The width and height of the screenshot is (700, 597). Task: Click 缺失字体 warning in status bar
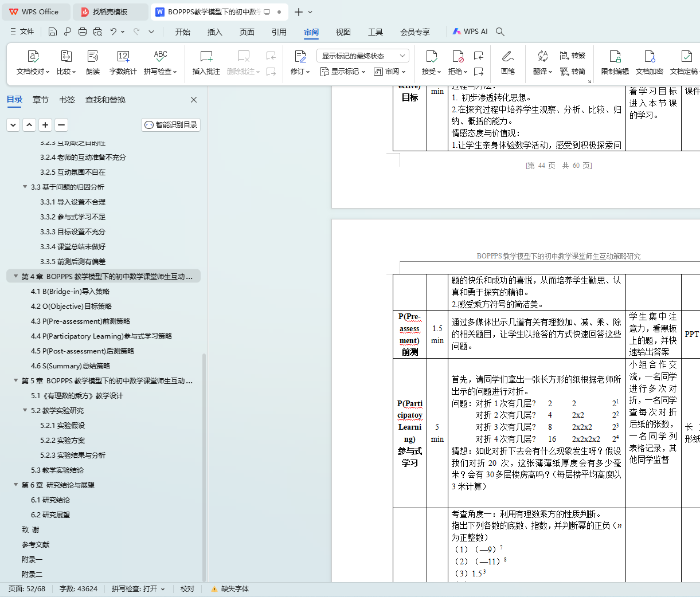(x=230, y=589)
